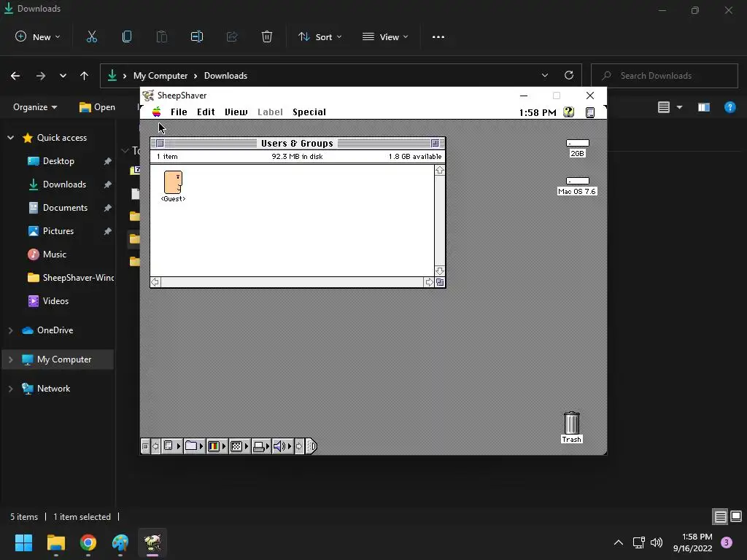The width and height of the screenshot is (747, 560).
Task: Refresh the Downloads folder
Action: [569, 75]
